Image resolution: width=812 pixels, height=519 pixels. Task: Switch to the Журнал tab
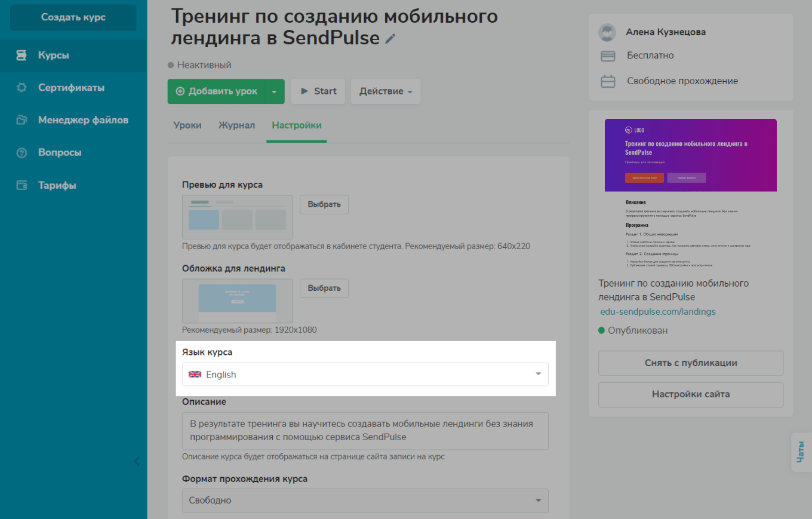236,125
